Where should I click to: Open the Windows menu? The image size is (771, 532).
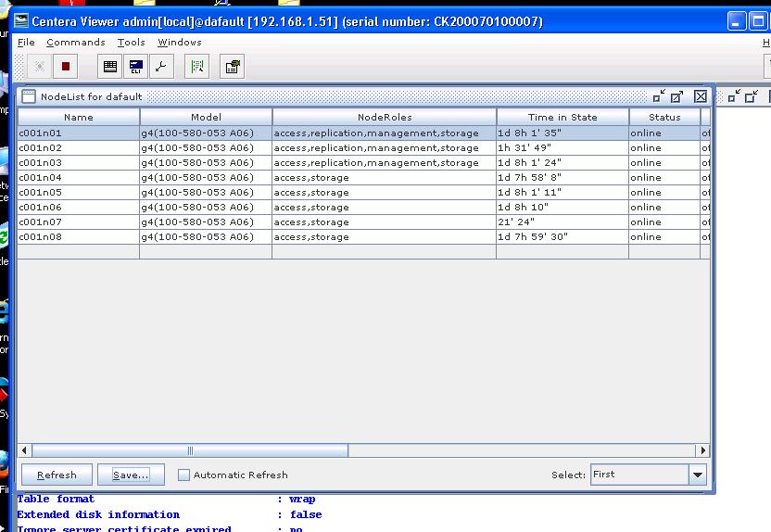pyautogui.click(x=180, y=43)
